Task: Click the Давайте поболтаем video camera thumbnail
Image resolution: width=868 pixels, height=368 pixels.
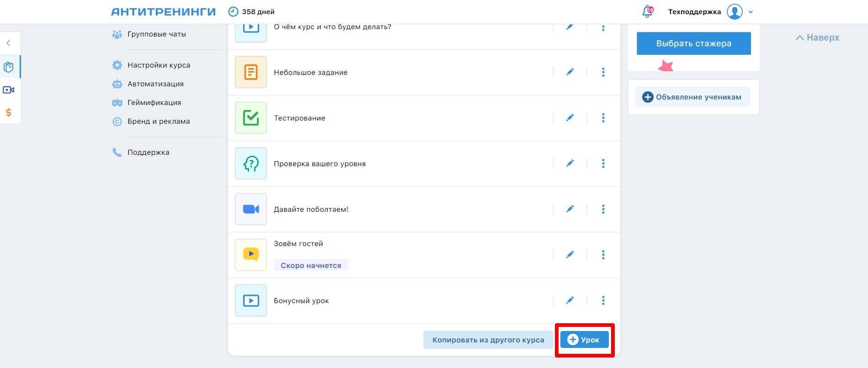Action: pos(251,209)
